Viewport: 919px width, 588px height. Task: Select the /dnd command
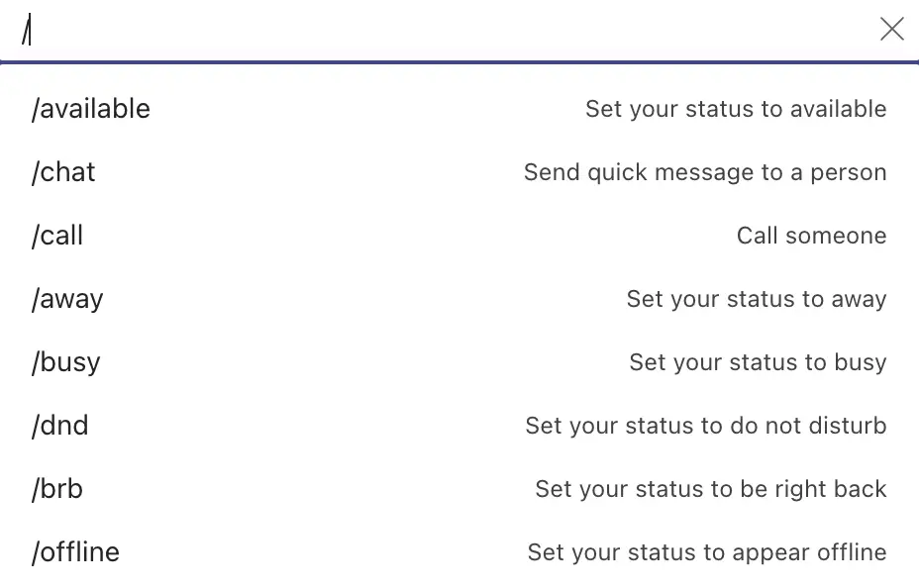[60, 426]
